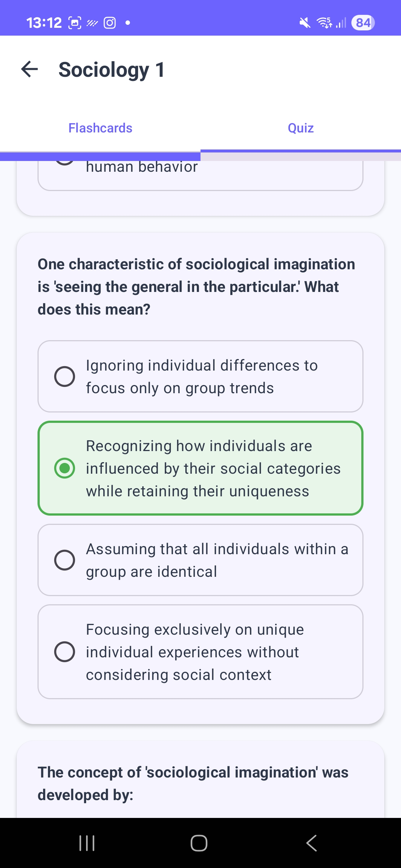The height and width of the screenshot is (868, 401).
Task: Switch to the Flashcards tab
Action: (x=100, y=128)
